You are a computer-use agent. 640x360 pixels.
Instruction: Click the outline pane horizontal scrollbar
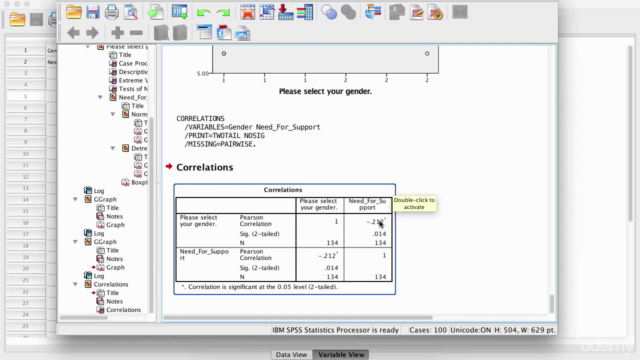click(83, 318)
